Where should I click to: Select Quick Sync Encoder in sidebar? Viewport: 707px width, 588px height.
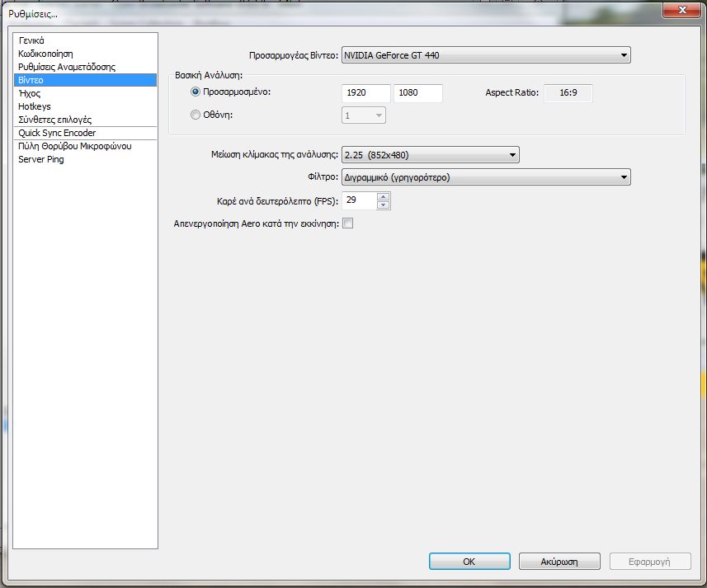pos(85,133)
